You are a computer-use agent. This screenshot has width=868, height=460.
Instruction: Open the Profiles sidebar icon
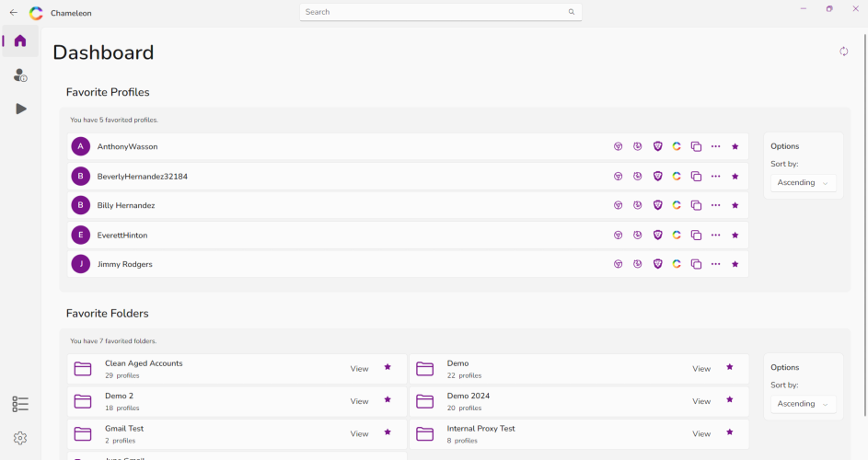point(20,75)
